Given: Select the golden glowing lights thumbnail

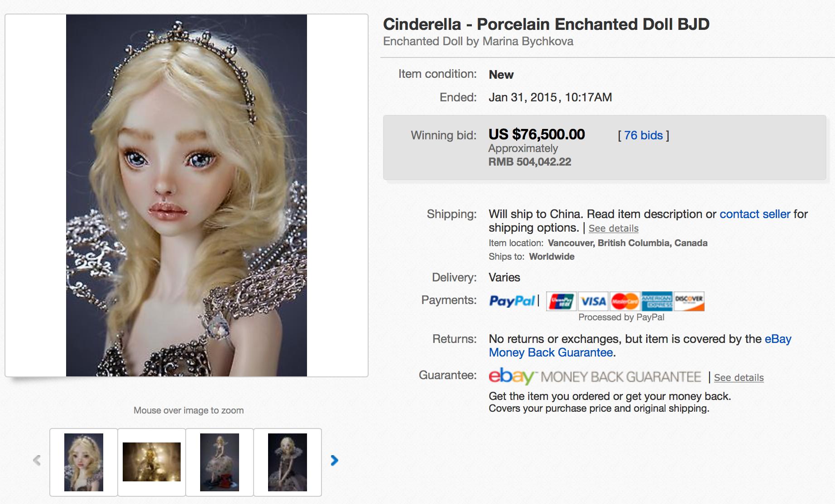Looking at the screenshot, I should tap(152, 462).
